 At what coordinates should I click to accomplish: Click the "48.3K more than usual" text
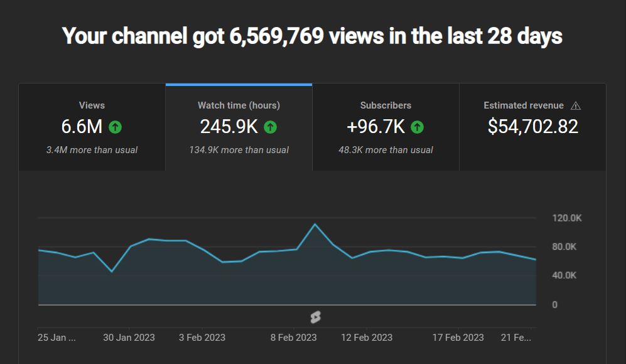click(x=386, y=150)
